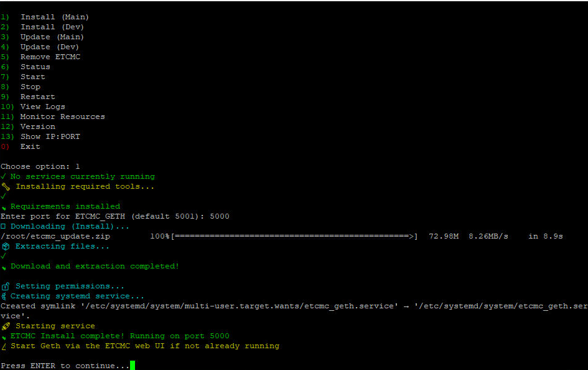Click the blinking cursor after 'Press ENTER to continue'
This screenshot has width=588, height=370.
[132, 366]
